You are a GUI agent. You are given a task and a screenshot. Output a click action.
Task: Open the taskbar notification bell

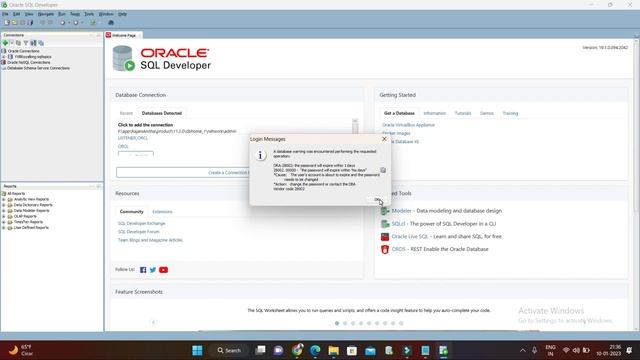pyautogui.click(x=629, y=350)
